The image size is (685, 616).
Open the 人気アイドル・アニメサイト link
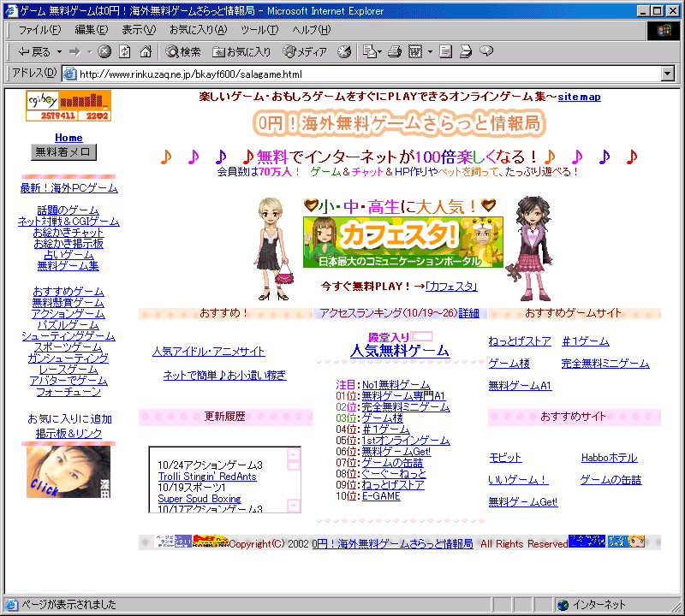(x=208, y=352)
